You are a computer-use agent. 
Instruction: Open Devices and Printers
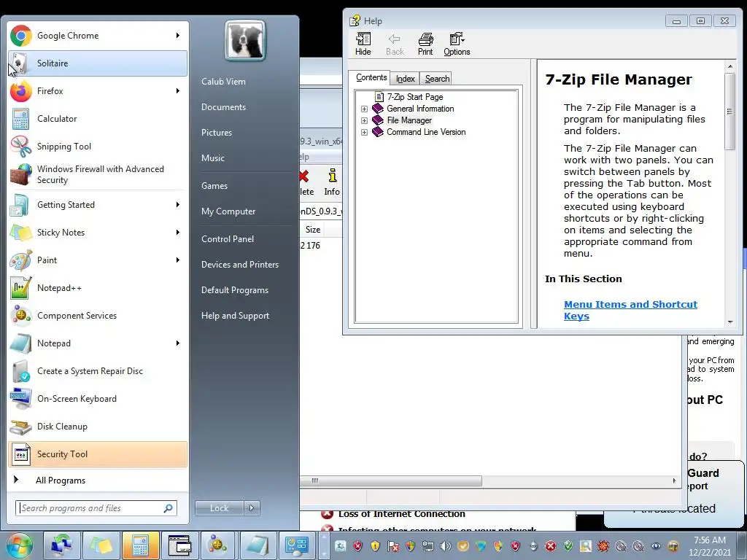point(239,265)
